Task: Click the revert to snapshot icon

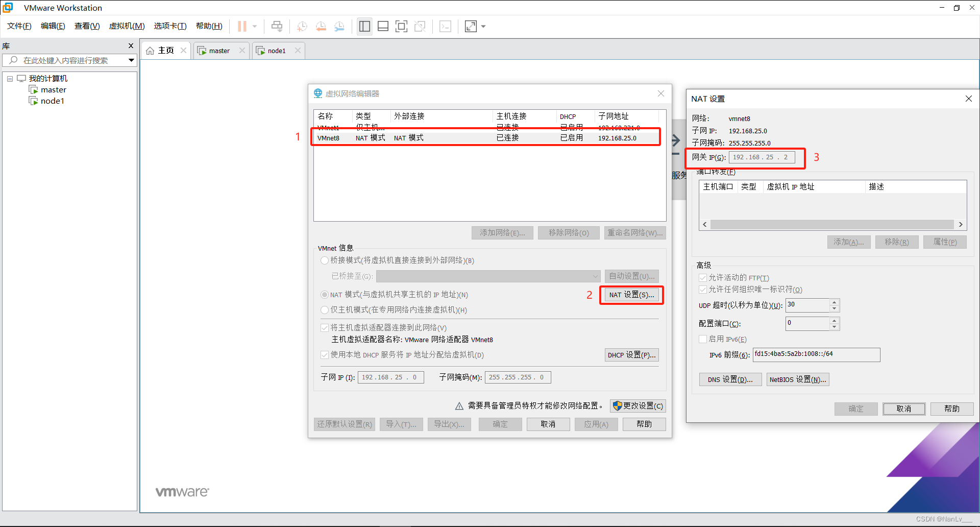Action: 321,26
